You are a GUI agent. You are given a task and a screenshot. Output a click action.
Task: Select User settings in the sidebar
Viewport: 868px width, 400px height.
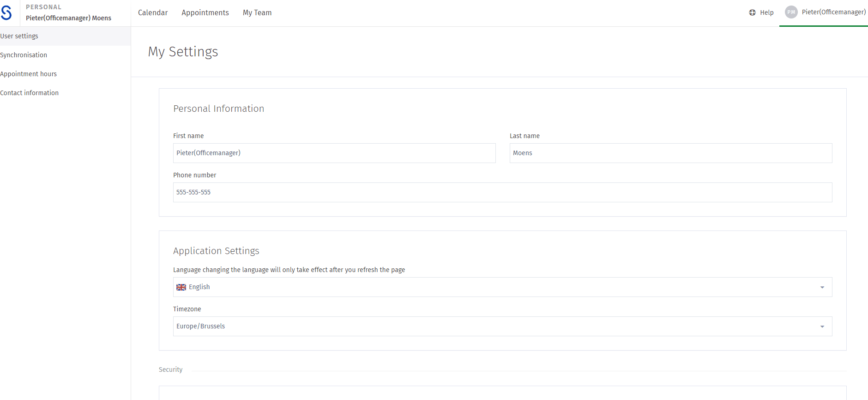[65, 36]
